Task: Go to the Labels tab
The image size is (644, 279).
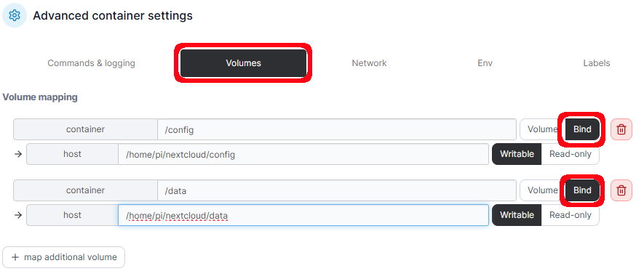Action: 597,63
